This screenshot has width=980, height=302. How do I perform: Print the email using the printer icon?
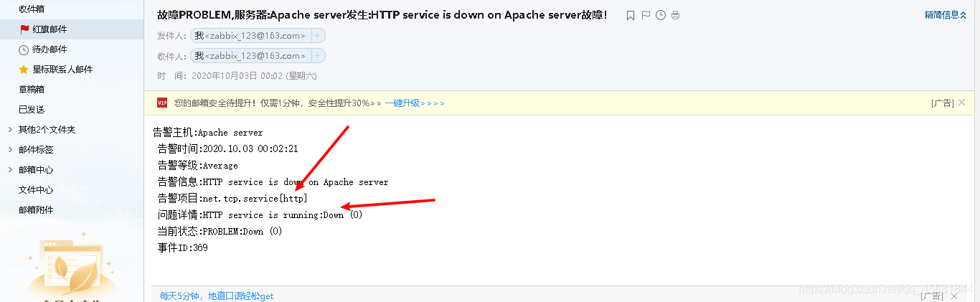[x=675, y=15]
